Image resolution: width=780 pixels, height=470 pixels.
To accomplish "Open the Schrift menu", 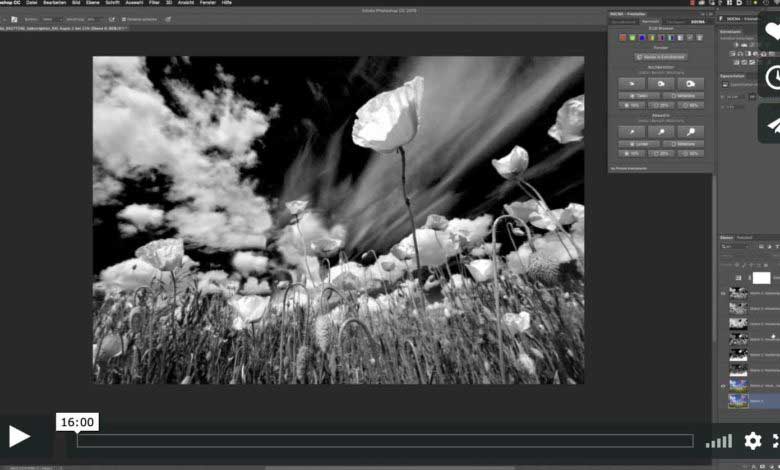I will (x=112, y=2).
